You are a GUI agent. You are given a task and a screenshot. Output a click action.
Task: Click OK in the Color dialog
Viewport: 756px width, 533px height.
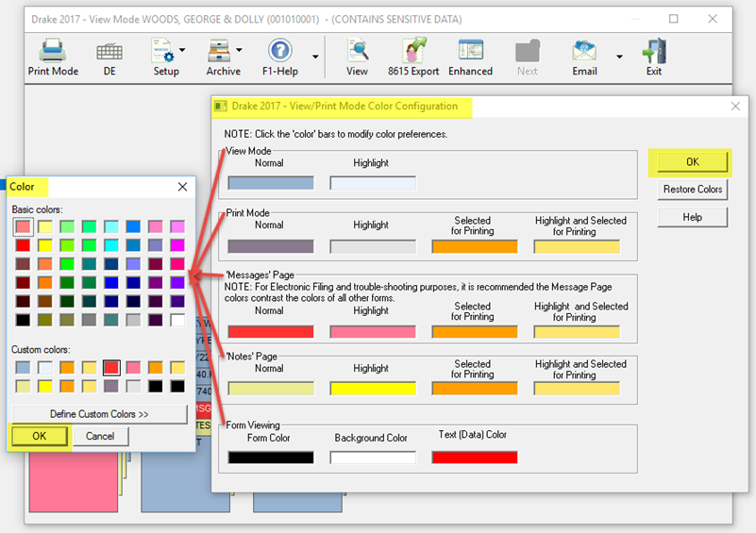pyautogui.click(x=39, y=436)
